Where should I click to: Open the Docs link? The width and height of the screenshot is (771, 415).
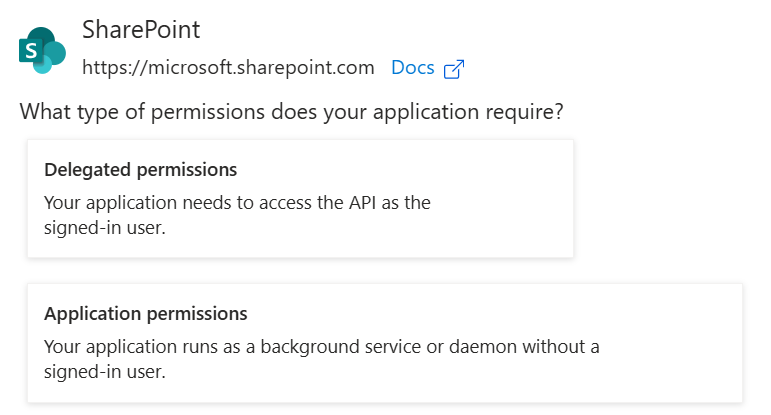413,68
